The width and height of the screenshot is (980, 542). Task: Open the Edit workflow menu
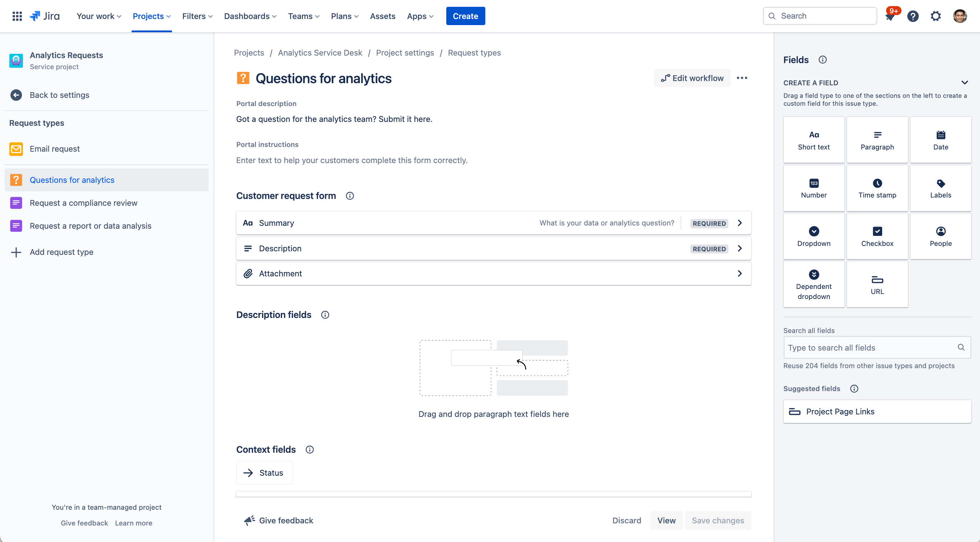(x=692, y=78)
